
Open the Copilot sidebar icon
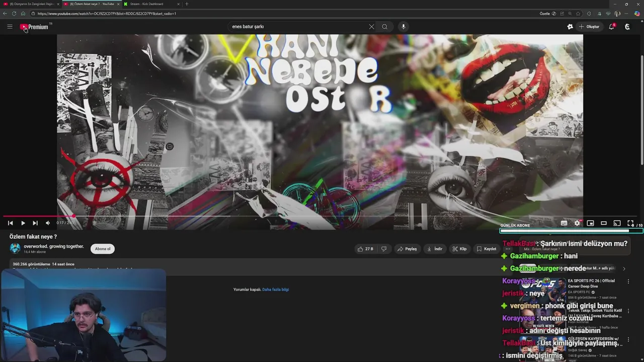pyautogui.click(x=637, y=14)
